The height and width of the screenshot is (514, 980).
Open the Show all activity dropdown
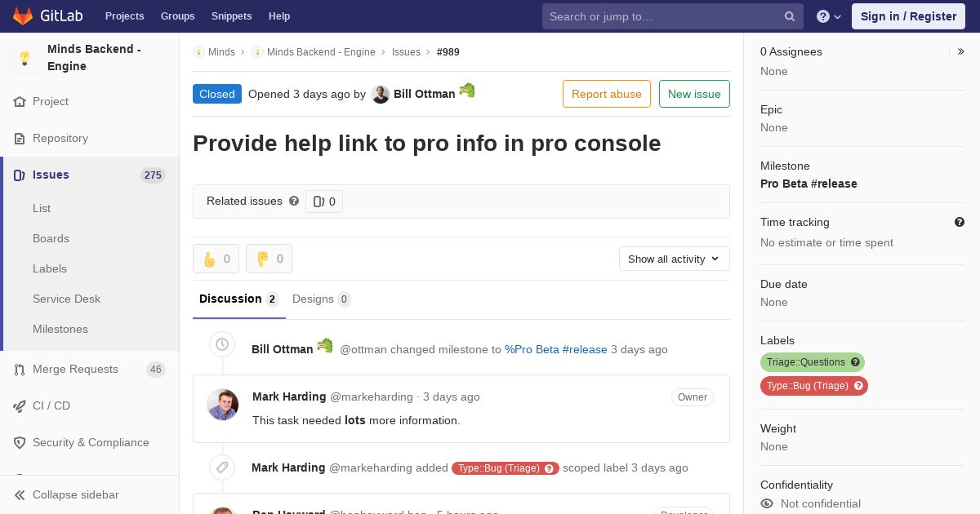click(675, 259)
